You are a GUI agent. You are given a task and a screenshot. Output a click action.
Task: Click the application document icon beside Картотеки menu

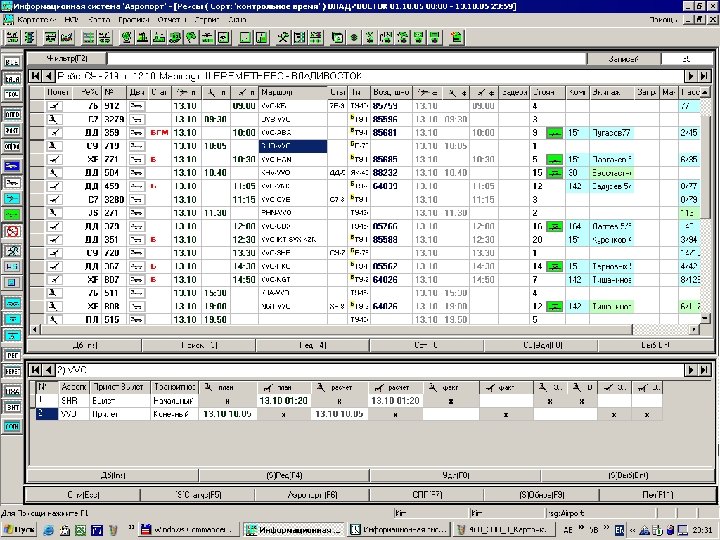8,20
